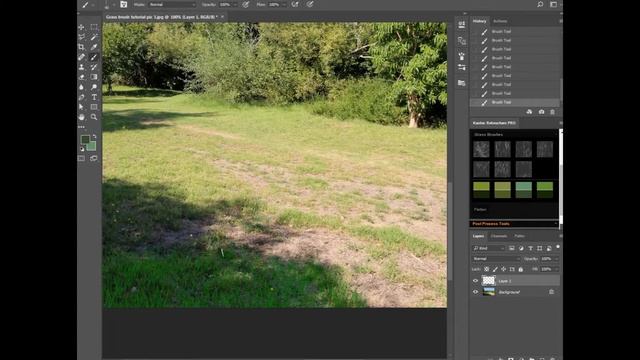The width and height of the screenshot is (640, 360).
Task: Select the Rectangular Marquee tool
Action: click(x=94, y=27)
